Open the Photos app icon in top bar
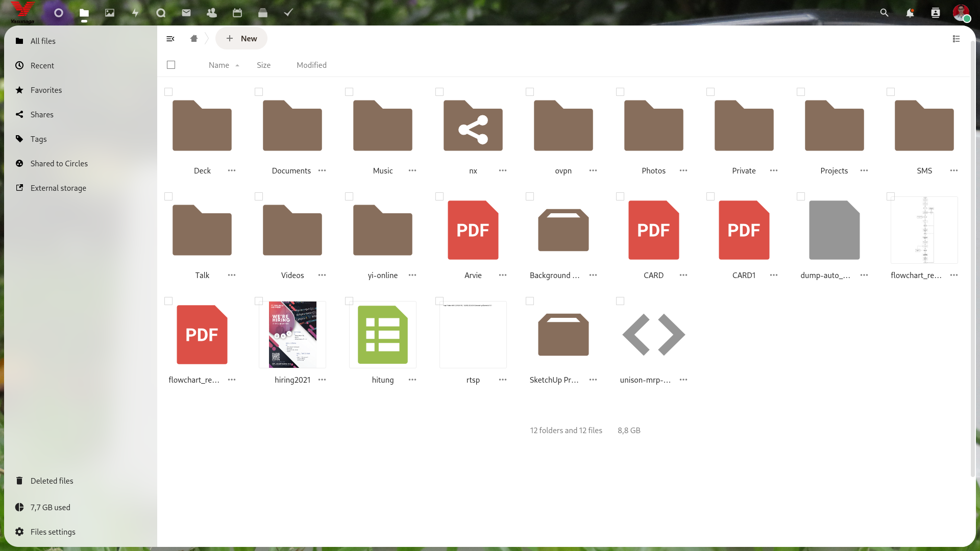 tap(110, 13)
